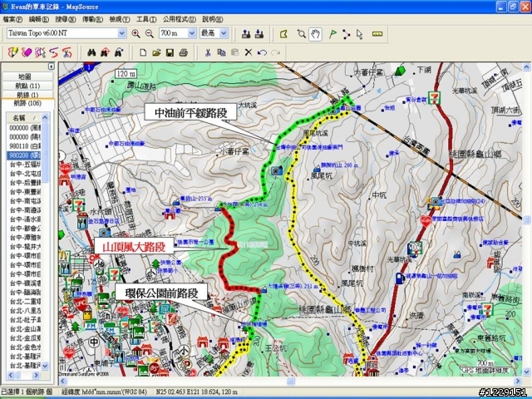Click the Open folder icon
This screenshot has width=532, height=399.
pos(156,52)
